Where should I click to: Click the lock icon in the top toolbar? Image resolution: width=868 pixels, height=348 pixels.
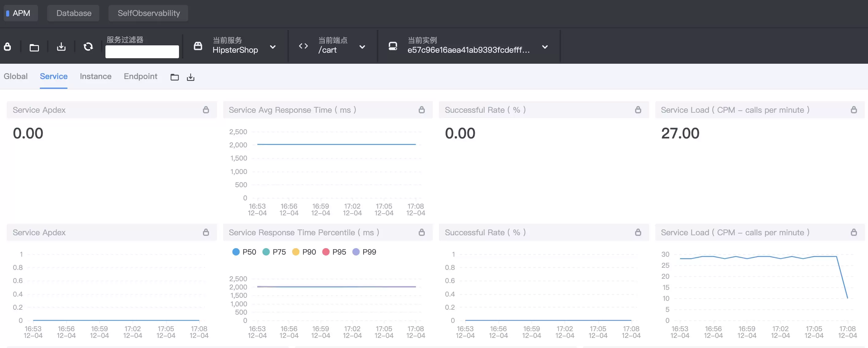7,47
